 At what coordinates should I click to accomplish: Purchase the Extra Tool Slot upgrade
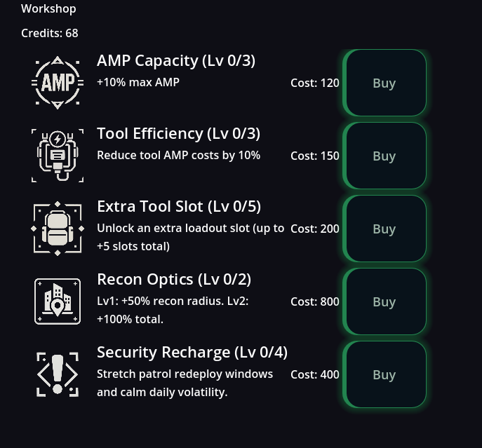click(x=384, y=229)
